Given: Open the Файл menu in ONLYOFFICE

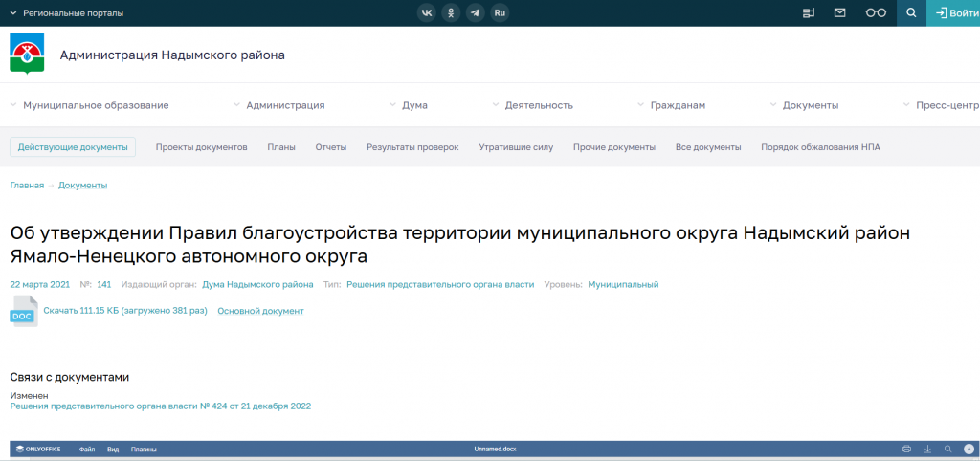Looking at the screenshot, I should tap(87, 449).
